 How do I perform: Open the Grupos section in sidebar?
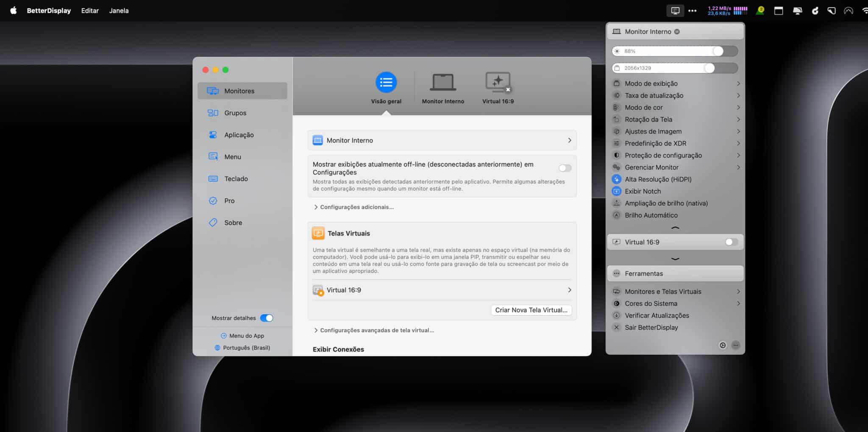(x=235, y=113)
